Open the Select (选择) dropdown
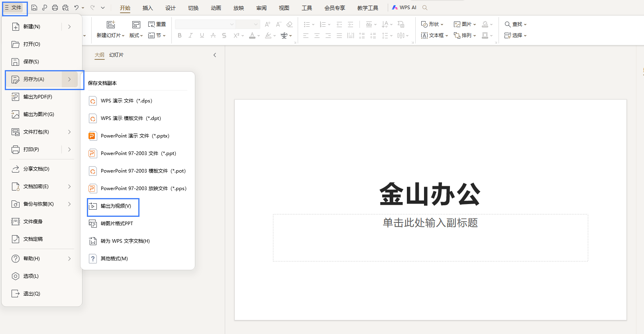The height and width of the screenshot is (334, 644). click(x=515, y=35)
